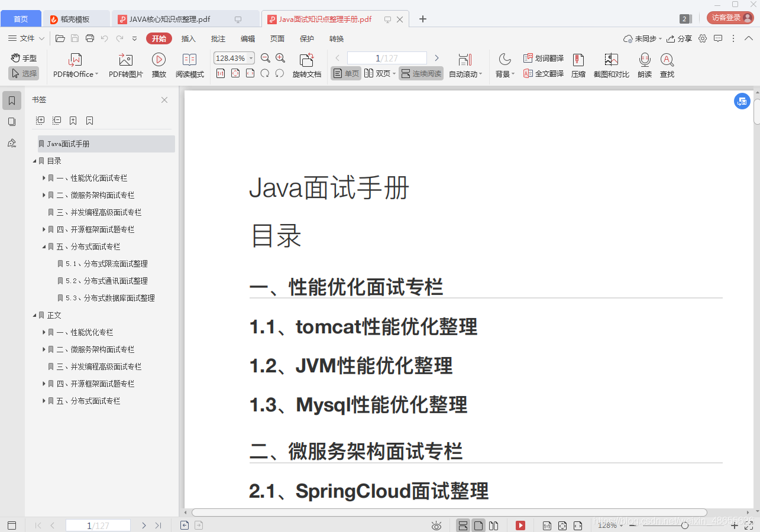Switch to the 插入 tab
This screenshot has height=532, width=760.
188,38
